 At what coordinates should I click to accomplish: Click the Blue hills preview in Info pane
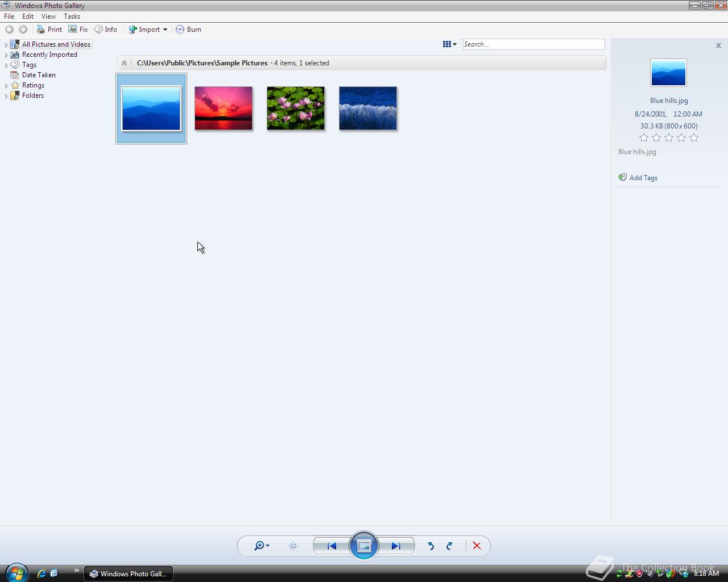point(668,73)
